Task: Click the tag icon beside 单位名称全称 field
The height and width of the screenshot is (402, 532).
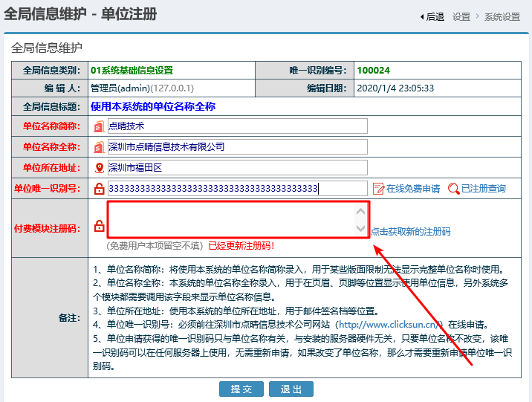Action: click(x=100, y=147)
